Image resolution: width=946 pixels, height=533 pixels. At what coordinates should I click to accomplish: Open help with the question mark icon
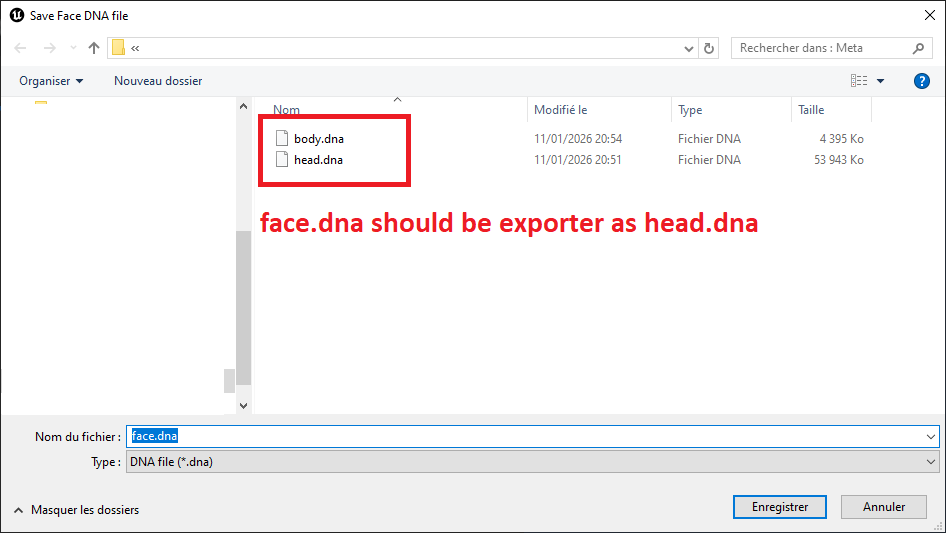tap(921, 81)
